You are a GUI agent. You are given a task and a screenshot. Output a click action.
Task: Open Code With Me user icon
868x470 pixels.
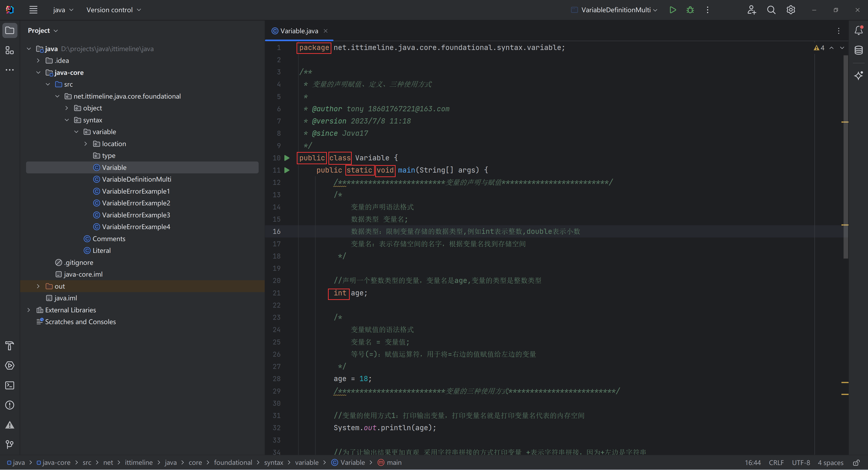[751, 10]
